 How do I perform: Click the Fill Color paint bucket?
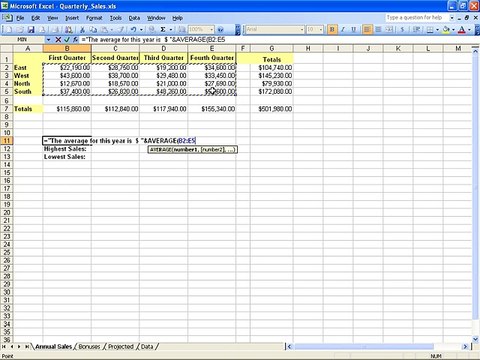[446, 30]
